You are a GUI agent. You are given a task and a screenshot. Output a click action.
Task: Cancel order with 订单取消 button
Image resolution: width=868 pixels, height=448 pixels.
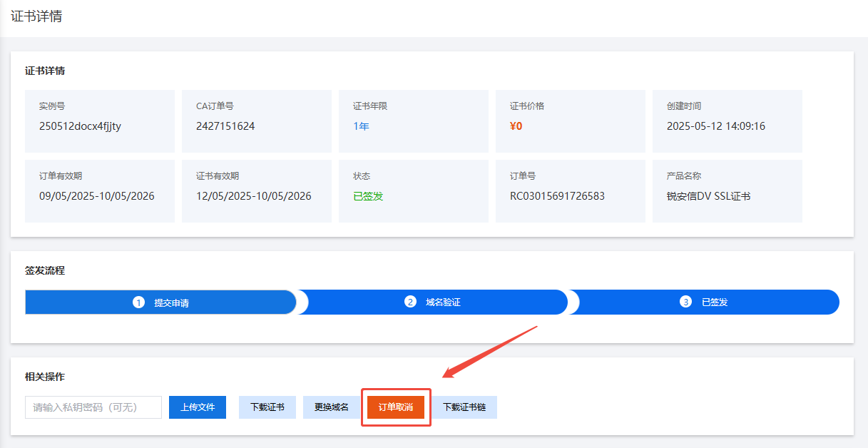pyautogui.click(x=396, y=407)
